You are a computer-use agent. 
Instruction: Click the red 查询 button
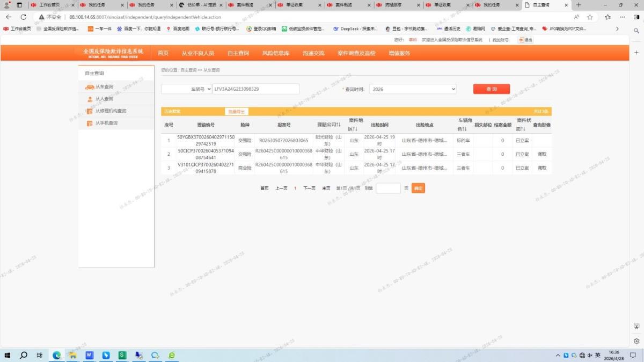(x=492, y=89)
